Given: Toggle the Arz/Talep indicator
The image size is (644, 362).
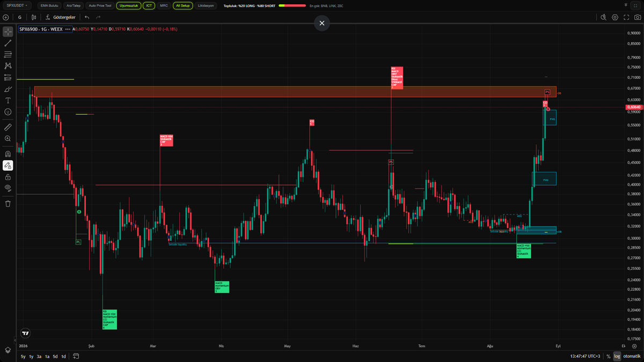Looking at the screenshot, I should [74, 5].
